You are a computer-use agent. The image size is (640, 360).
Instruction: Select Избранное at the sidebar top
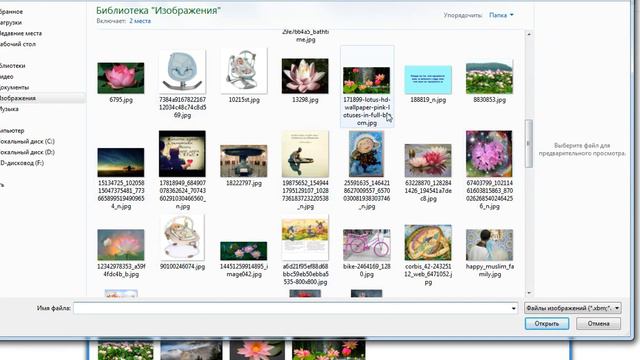coord(11,12)
